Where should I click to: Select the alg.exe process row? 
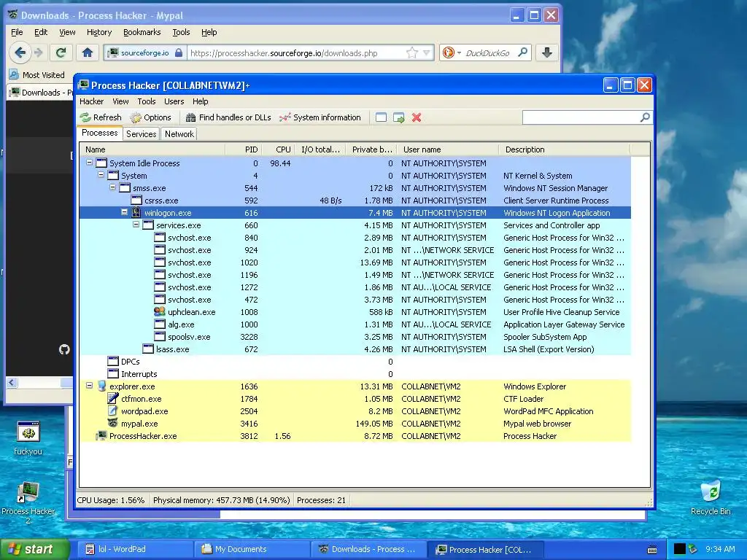pos(355,324)
